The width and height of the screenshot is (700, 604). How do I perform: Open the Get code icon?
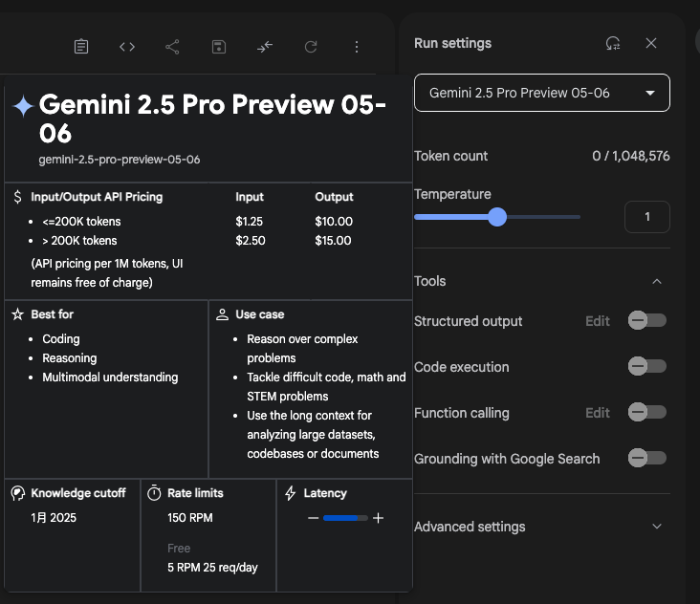pyautogui.click(x=127, y=47)
